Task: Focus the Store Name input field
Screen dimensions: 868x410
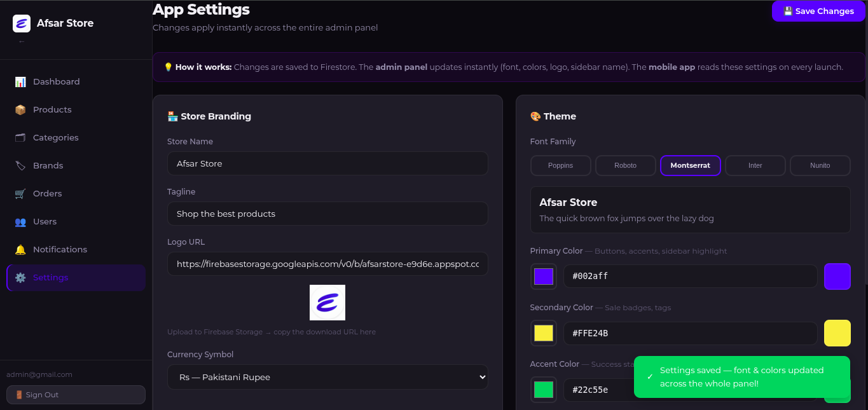Action: pyautogui.click(x=327, y=163)
